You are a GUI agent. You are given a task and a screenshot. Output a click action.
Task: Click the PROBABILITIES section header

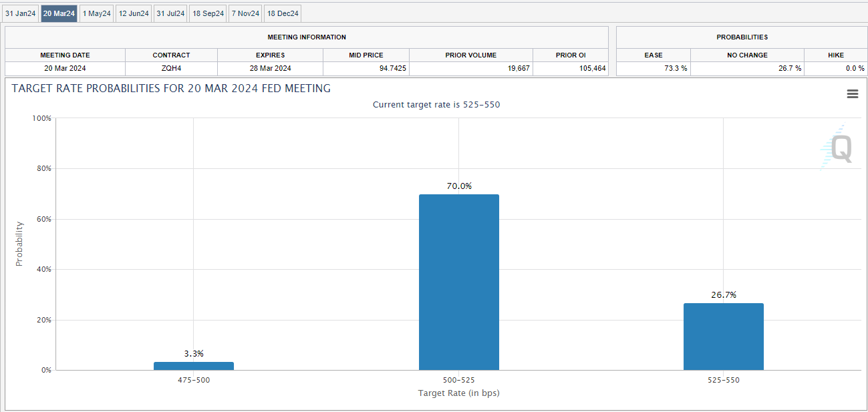[x=742, y=37]
